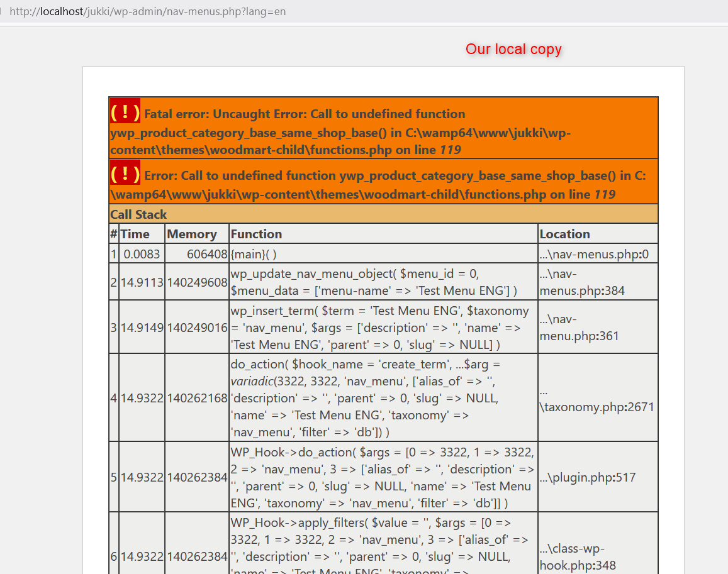The image size is (728, 574).
Task: Select time 14.9322 in stack row 4
Action: (142, 398)
